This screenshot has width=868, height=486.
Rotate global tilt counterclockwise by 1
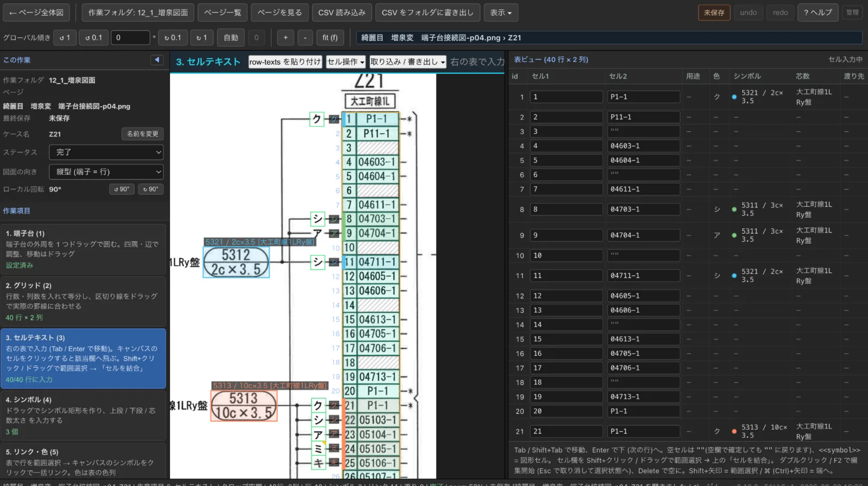(x=65, y=37)
